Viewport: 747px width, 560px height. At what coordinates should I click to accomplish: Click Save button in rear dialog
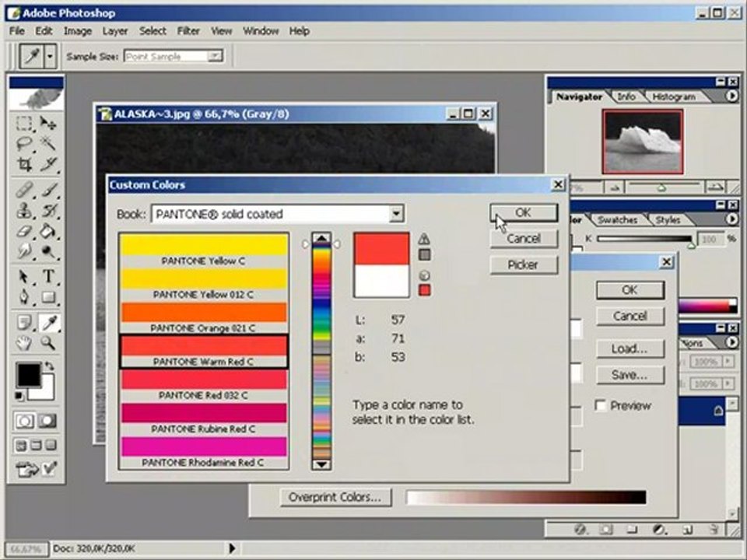coord(630,375)
